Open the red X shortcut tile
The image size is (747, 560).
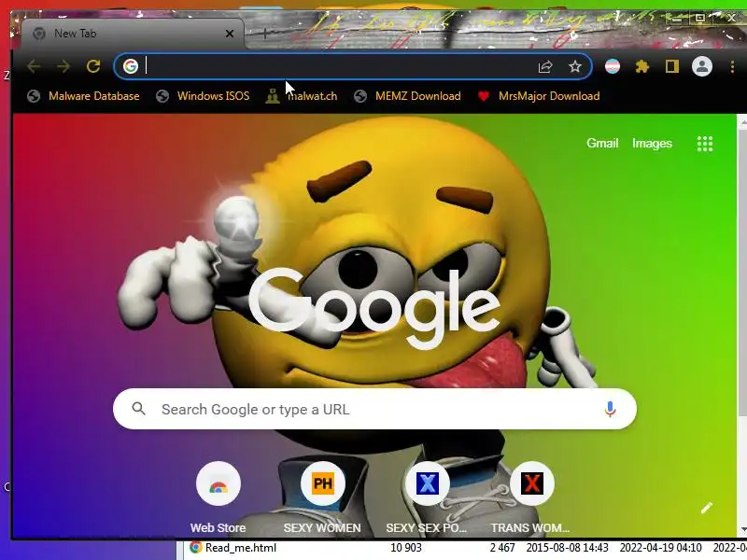[x=531, y=497]
